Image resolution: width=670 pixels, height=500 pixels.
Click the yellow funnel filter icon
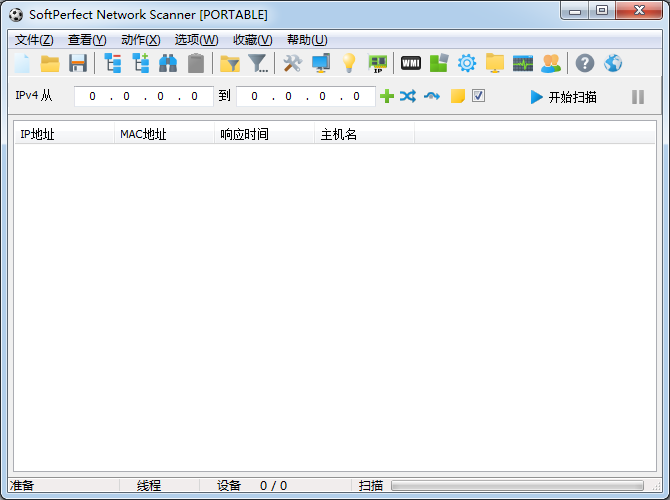click(230, 64)
